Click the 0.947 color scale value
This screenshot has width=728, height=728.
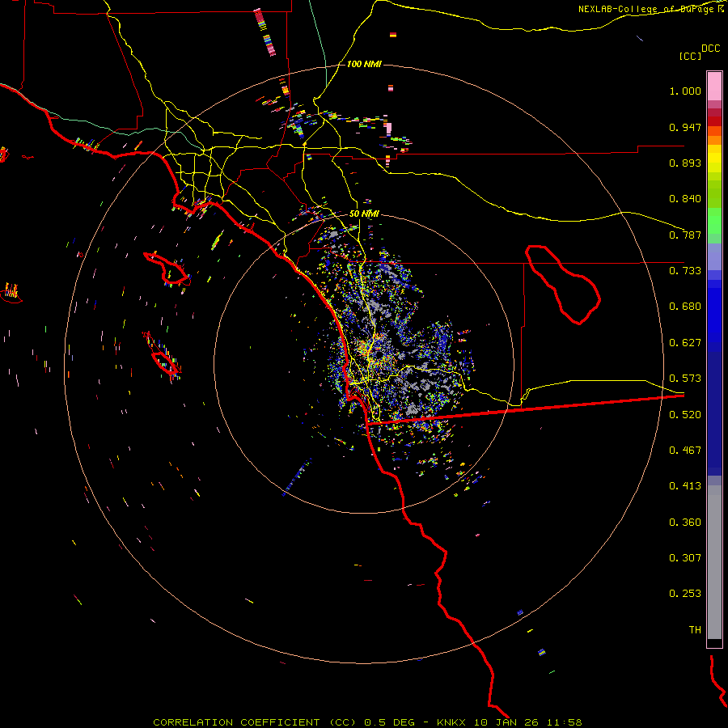(x=685, y=127)
